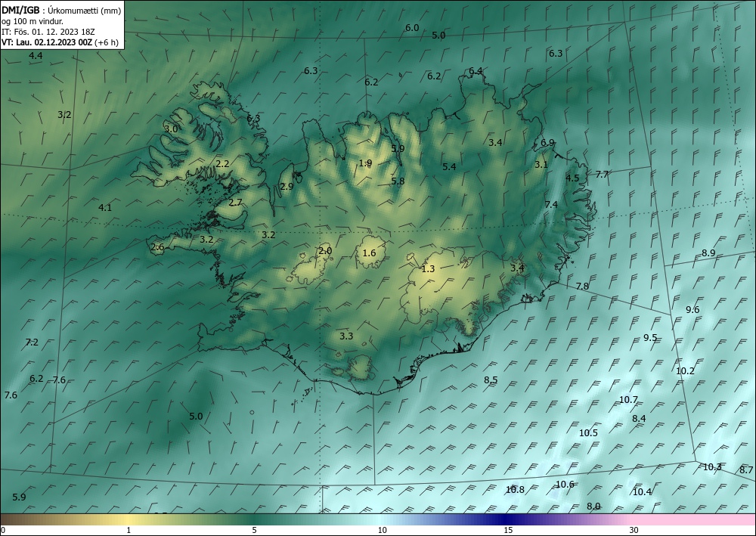Select the 1.9 value in north Iceland
The image size is (756, 536).
coord(365,163)
